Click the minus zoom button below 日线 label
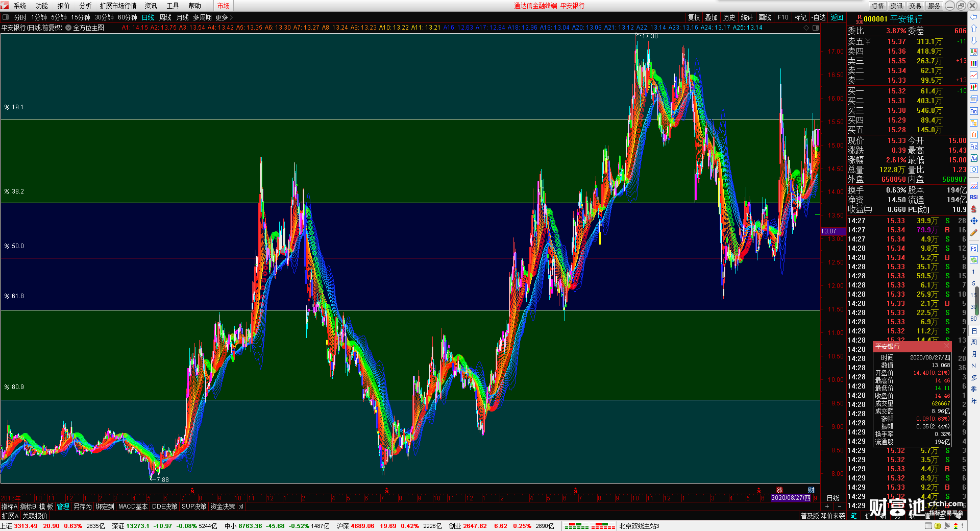The image size is (980, 531). pos(840,506)
